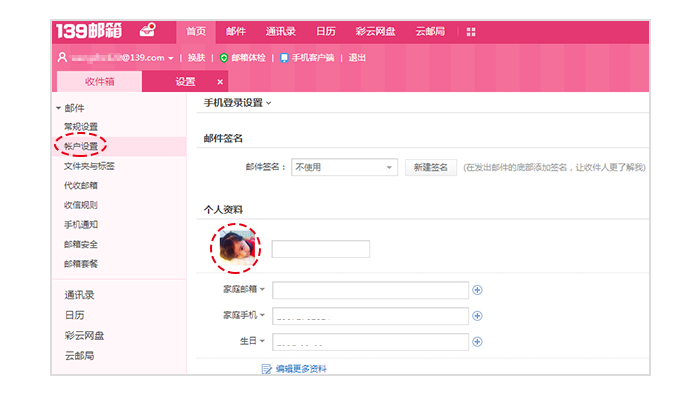This screenshot has height=395, width=700.
Task: Open the 邮件 top menu
Action: (x=236, y=32)
